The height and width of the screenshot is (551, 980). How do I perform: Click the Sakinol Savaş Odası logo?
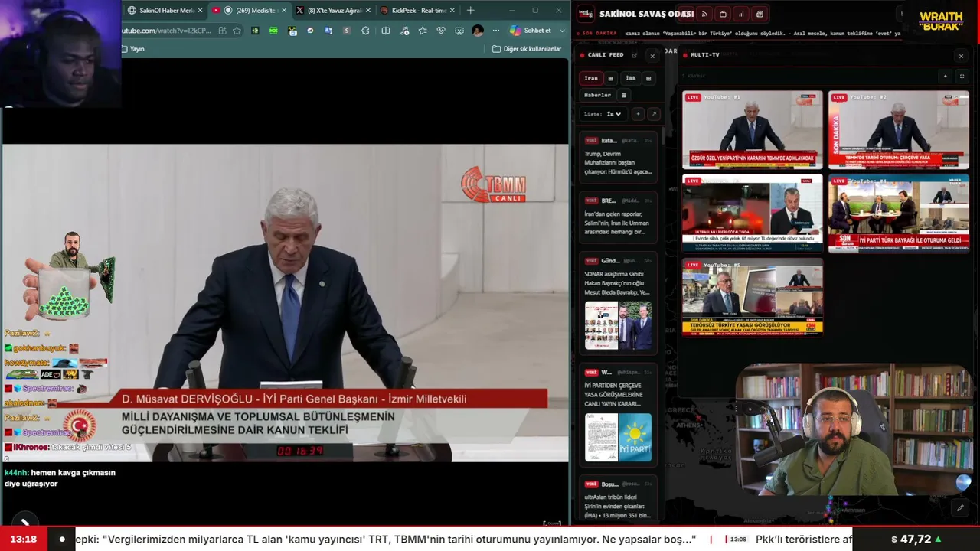[586, 14]
